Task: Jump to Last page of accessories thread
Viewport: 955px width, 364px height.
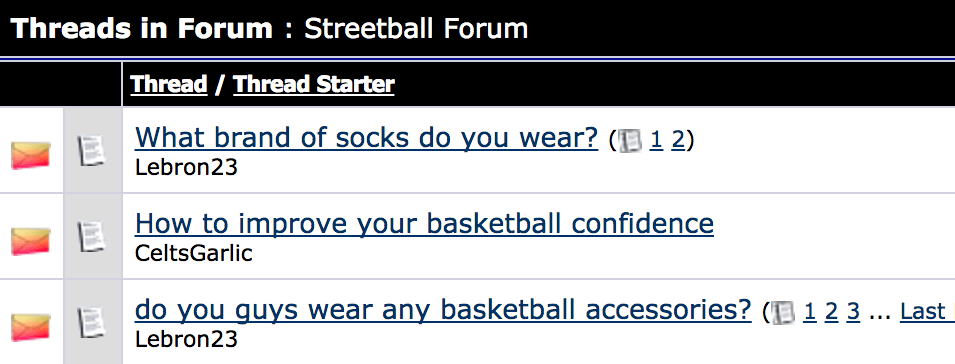Action: click(x=927, y=312)
